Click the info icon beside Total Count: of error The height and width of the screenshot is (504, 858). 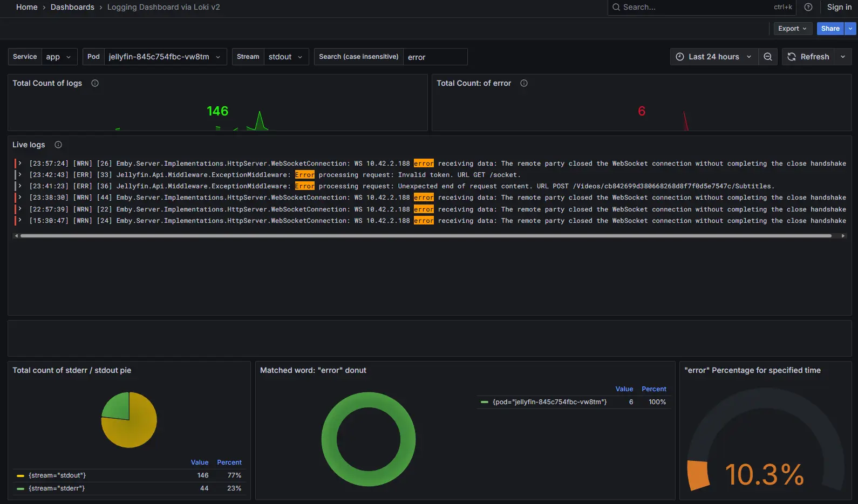pos(524,83)
